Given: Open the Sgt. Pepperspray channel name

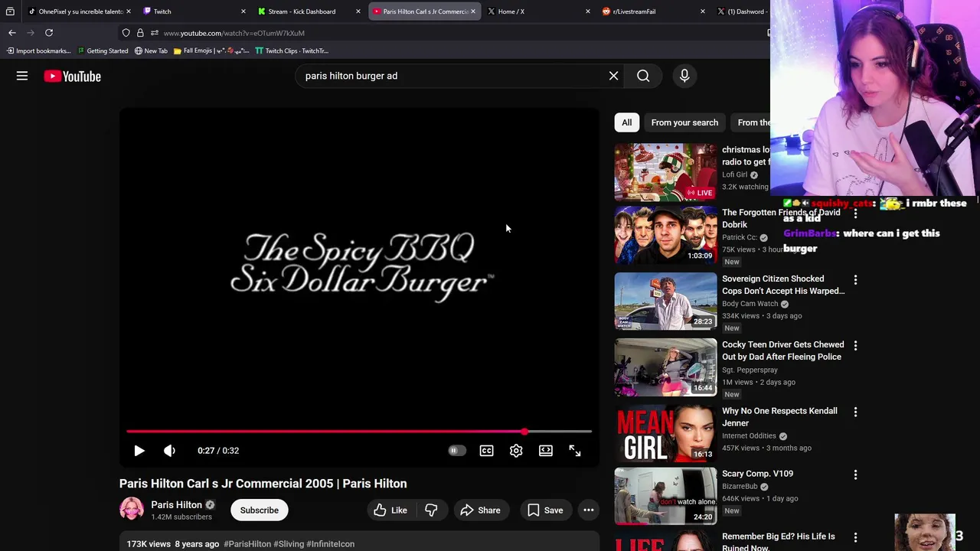Looking at the screenshot, I should pos(750,370).
